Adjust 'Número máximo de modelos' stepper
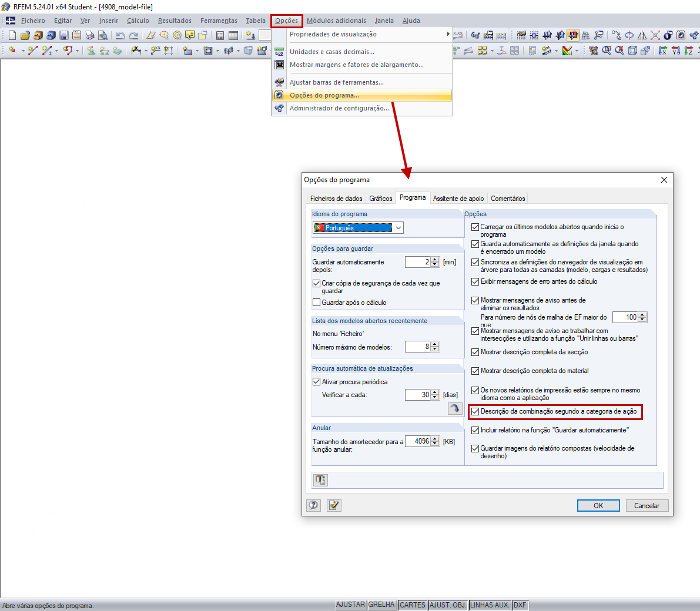The width and height of the screenshot is (700, 611). [435, 347]
